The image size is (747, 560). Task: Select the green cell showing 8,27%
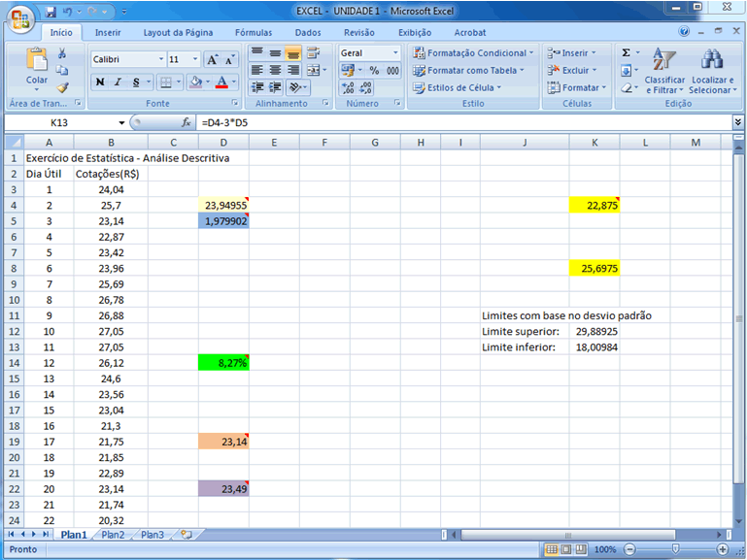224,362
